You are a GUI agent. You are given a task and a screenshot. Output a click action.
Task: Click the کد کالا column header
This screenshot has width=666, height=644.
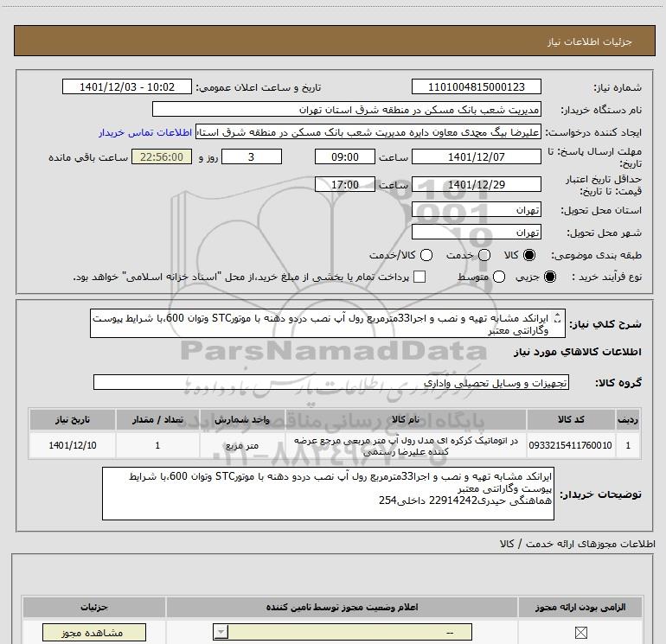click(x=571, y=419)
